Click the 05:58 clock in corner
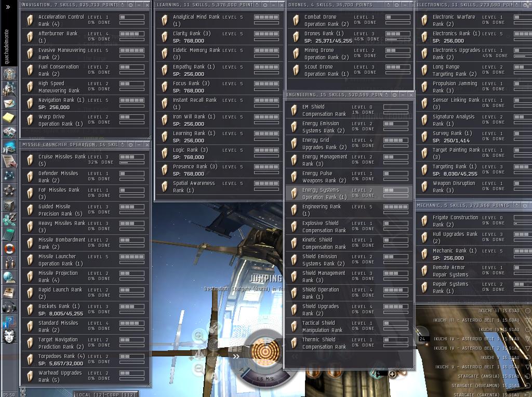Screen dimensions: 532x397 point(9,394)
